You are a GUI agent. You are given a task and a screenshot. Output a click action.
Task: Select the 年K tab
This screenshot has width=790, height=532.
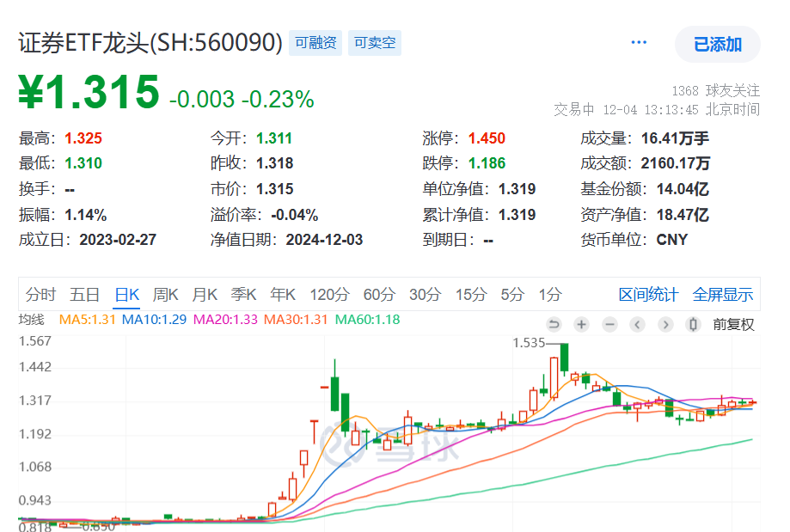click(x=282, y=294)
